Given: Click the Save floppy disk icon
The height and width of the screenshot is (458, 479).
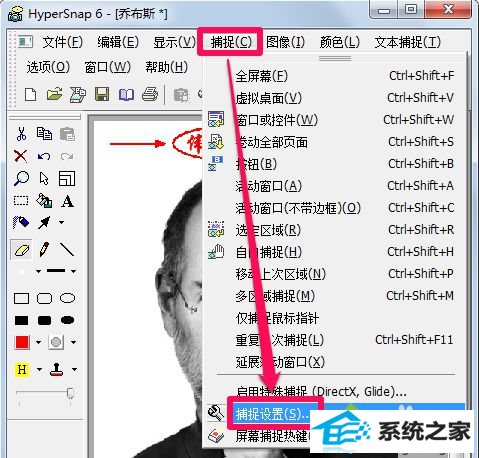Looking at the screenshot, I should (x=102, y=95).
